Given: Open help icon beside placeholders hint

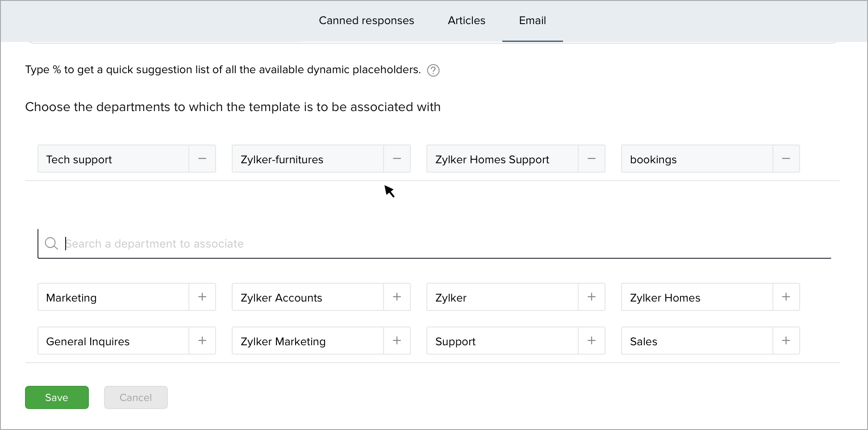Looking at the screenshot, I should coord(433,70).
